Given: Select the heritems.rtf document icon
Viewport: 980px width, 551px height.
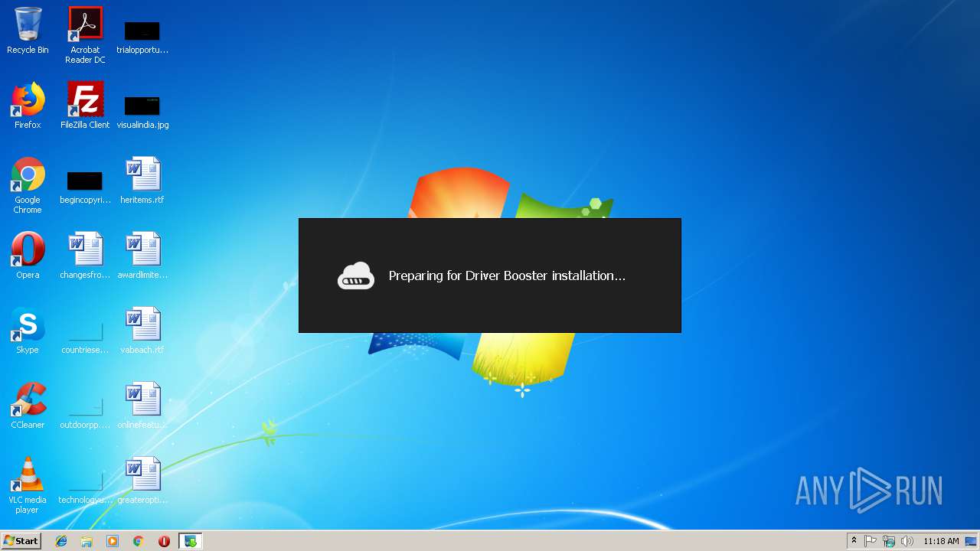Looking at the screenshot, I should click(x=142, y=181).
